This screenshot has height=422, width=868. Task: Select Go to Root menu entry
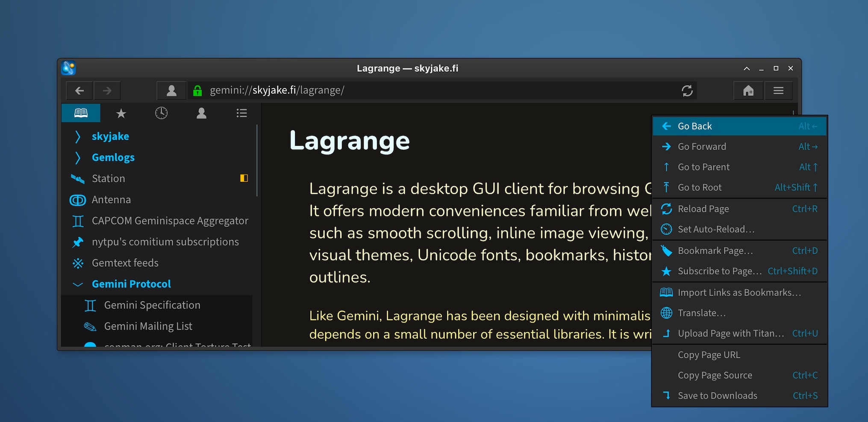pos(739,187)
